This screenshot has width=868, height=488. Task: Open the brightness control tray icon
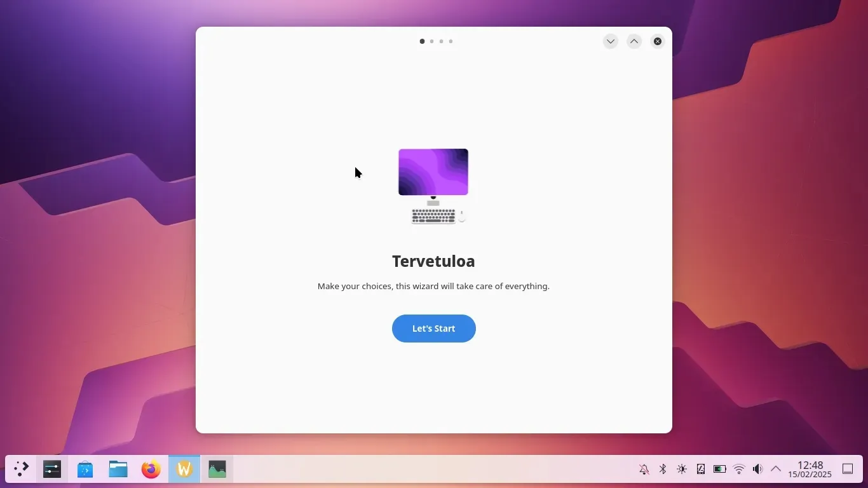[682, 469]
